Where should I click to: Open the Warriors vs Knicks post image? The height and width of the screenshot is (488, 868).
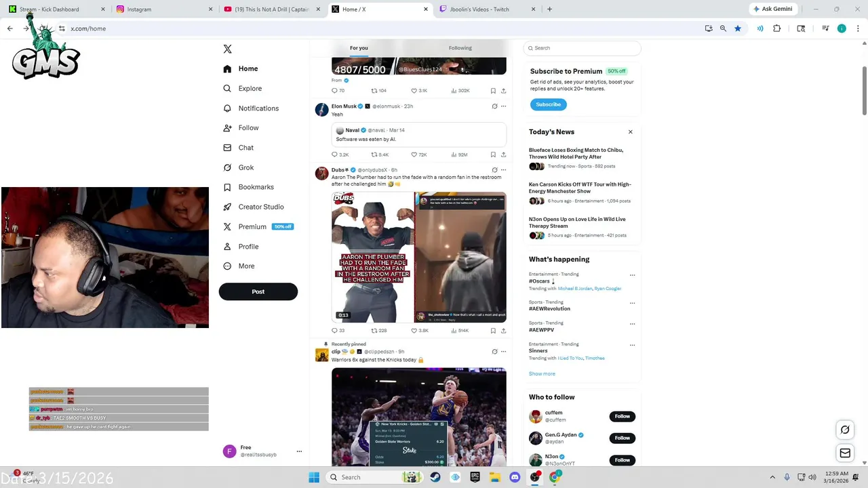[418, 417]
